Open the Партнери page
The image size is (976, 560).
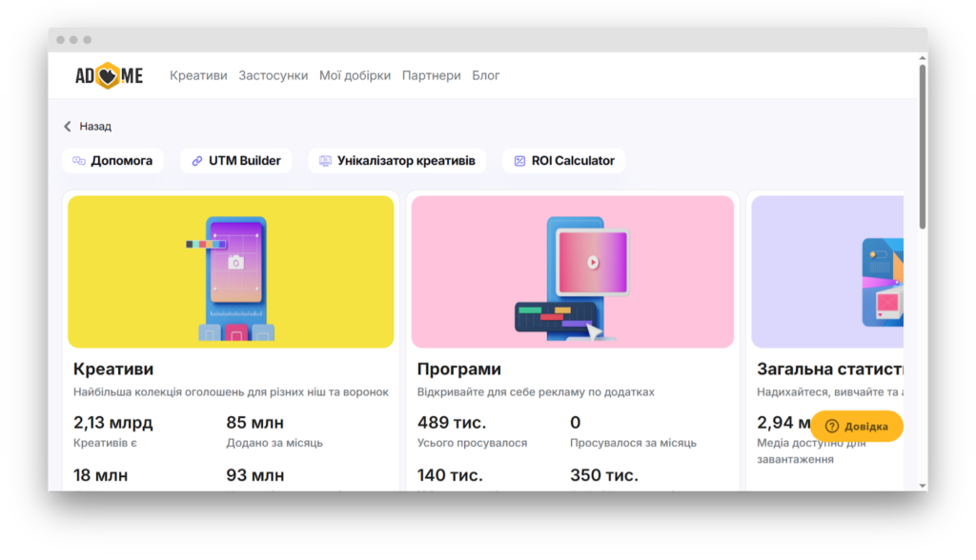coord(431,75)
